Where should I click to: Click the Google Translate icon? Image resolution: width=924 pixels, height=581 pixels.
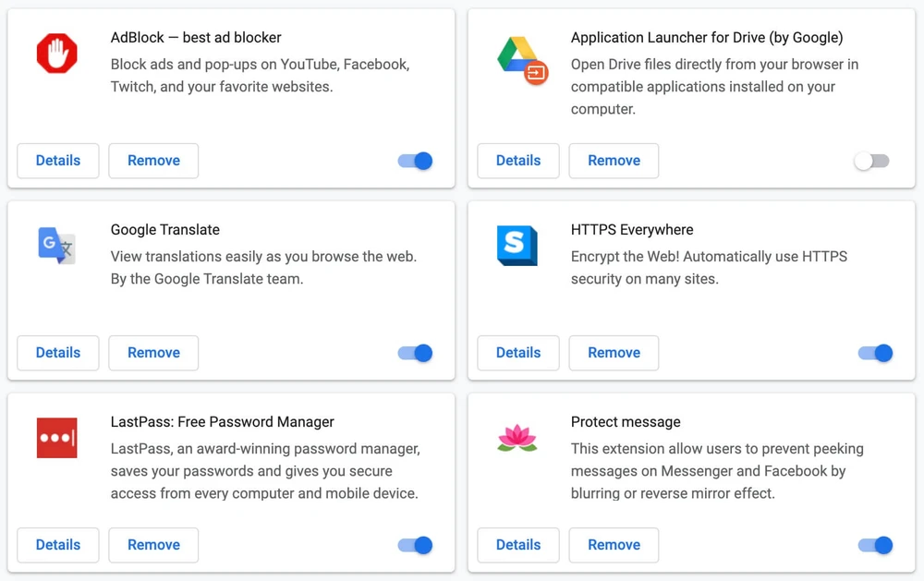point(56,246)
